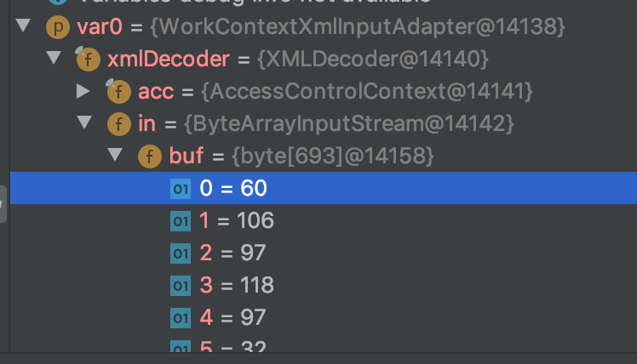The width and height of the screenshot is (637, 364).
Task: Collapse the xmlDecoder node arrow
Action: [54, 58]
